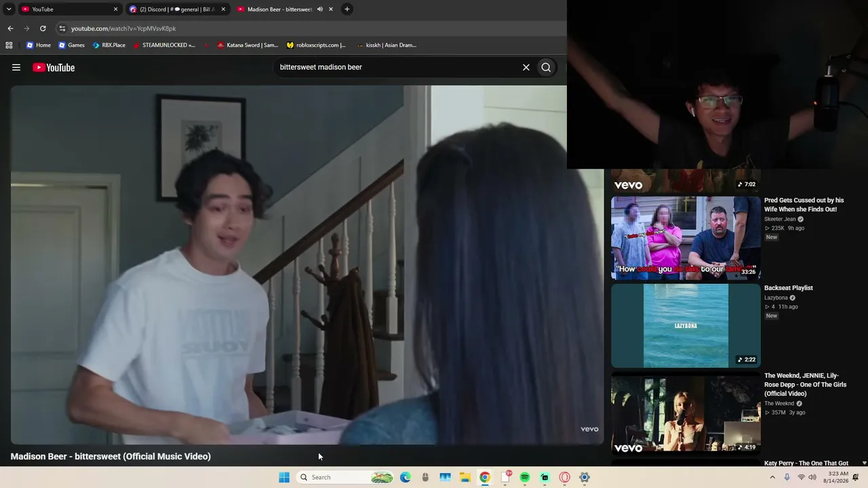Click the Windows taskbar Search box
868x488 pixels.
pyautogui.click(x=346, y=477)
